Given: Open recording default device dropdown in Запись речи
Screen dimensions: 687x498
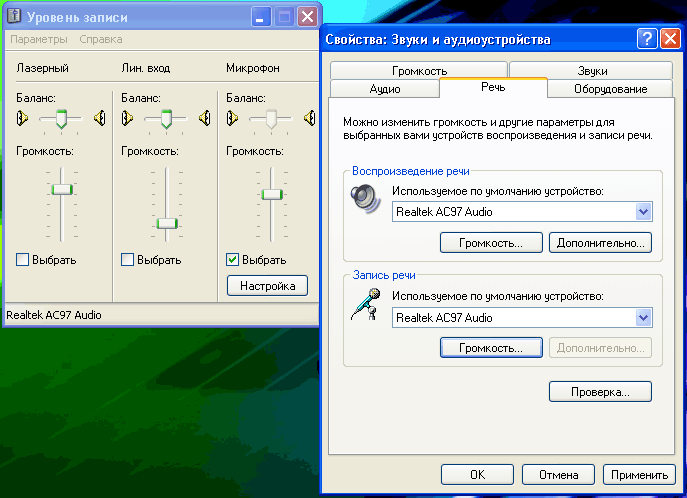Looking at the screenshot, I should pyautogui.click(x=643, y=318).
